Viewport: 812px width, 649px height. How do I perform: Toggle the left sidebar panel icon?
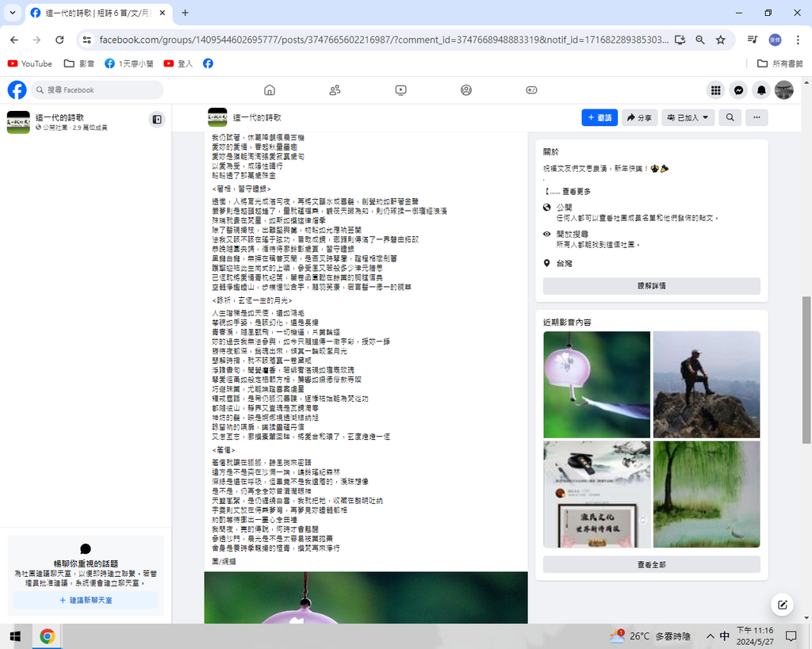[x=157, y=120]
